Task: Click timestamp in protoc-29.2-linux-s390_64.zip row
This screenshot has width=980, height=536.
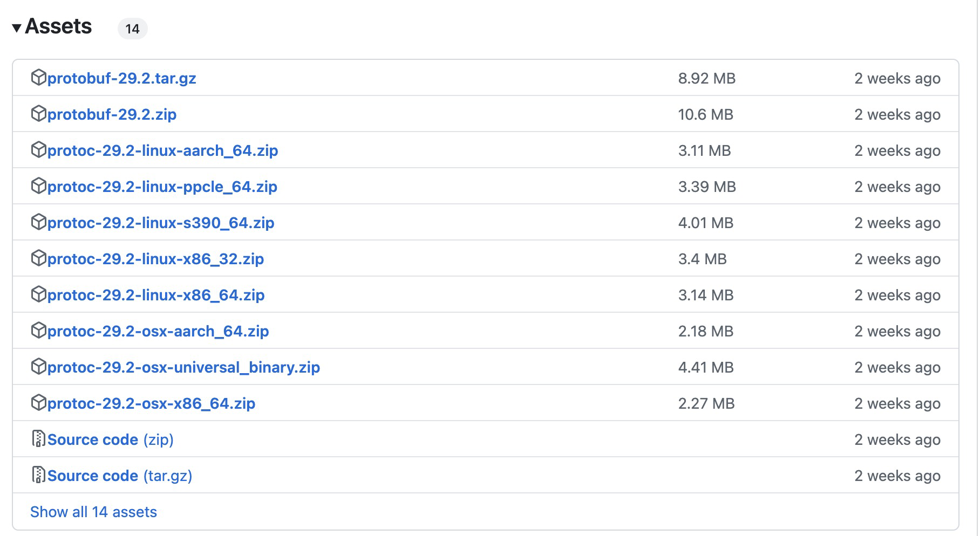Action: pos(897,223)
